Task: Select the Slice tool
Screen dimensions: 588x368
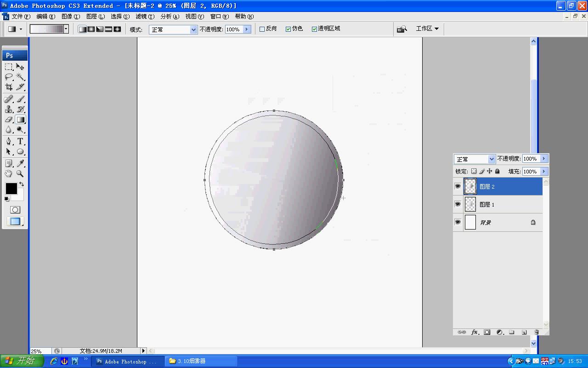Action: click(20, 87)
